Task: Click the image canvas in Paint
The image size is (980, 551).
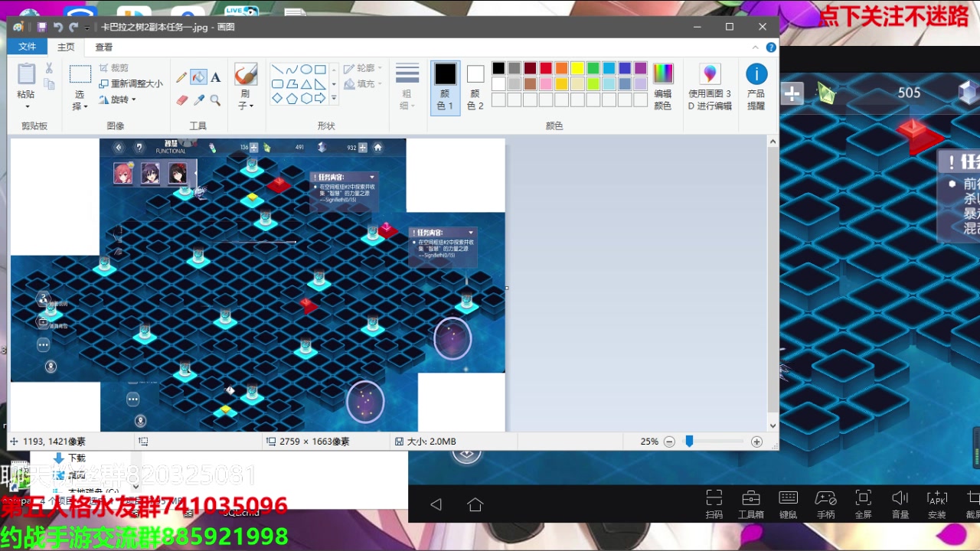Action: (257, 285)
